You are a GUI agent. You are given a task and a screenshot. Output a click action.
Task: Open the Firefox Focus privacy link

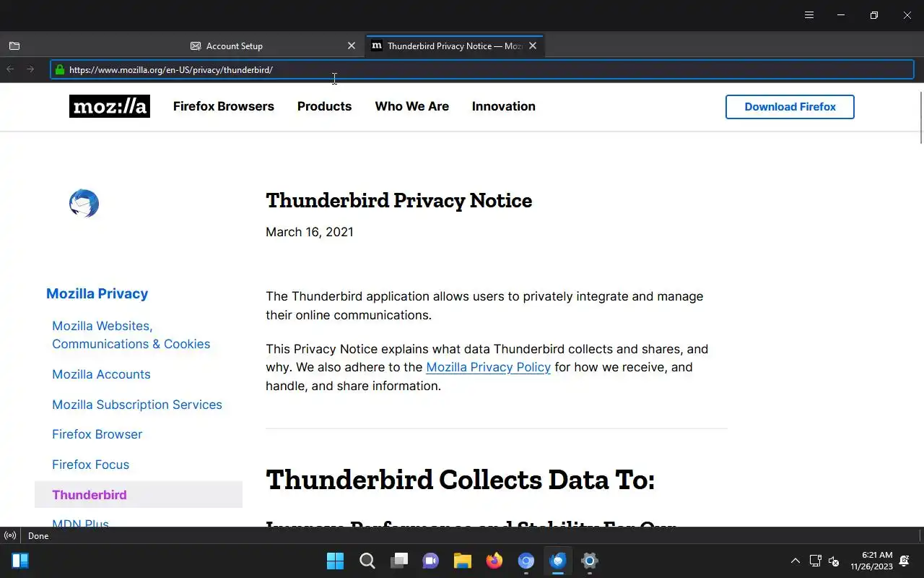[x=90, y=465]
